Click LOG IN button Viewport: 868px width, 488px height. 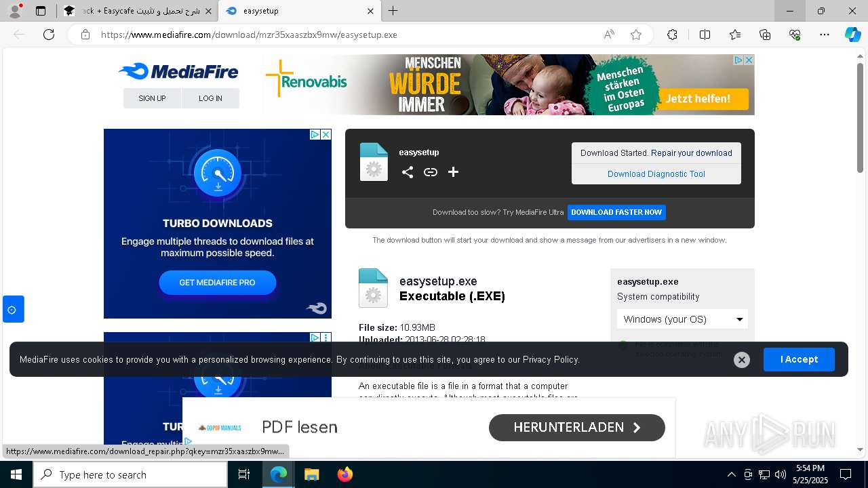tap(210, 98)
